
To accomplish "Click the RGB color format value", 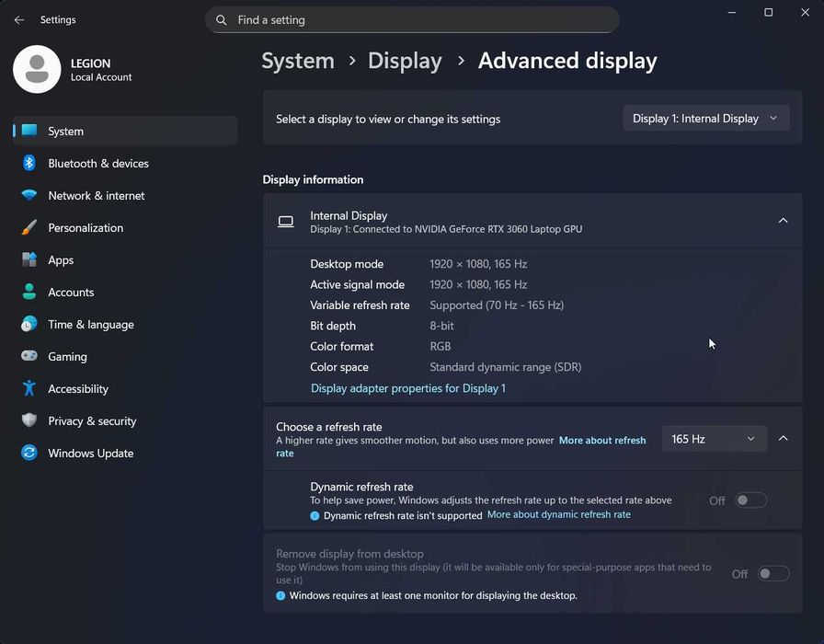I will coord(441,347).
